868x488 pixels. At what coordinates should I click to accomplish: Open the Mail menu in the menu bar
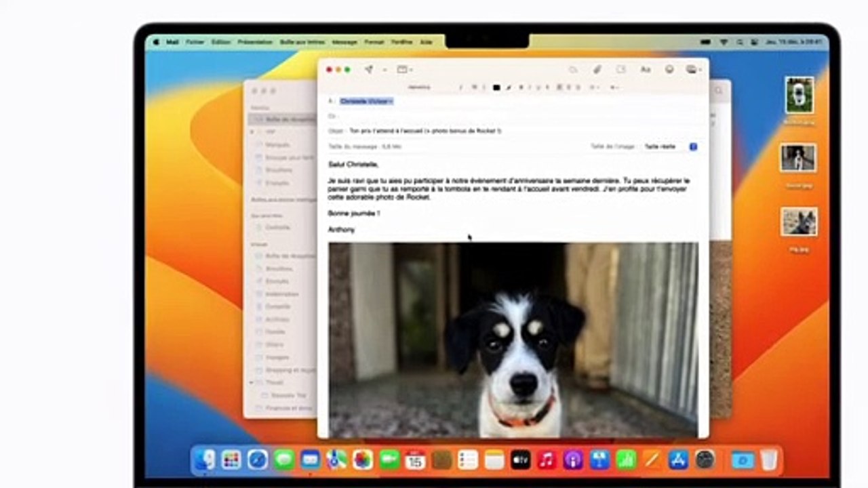tap(172, 42)
